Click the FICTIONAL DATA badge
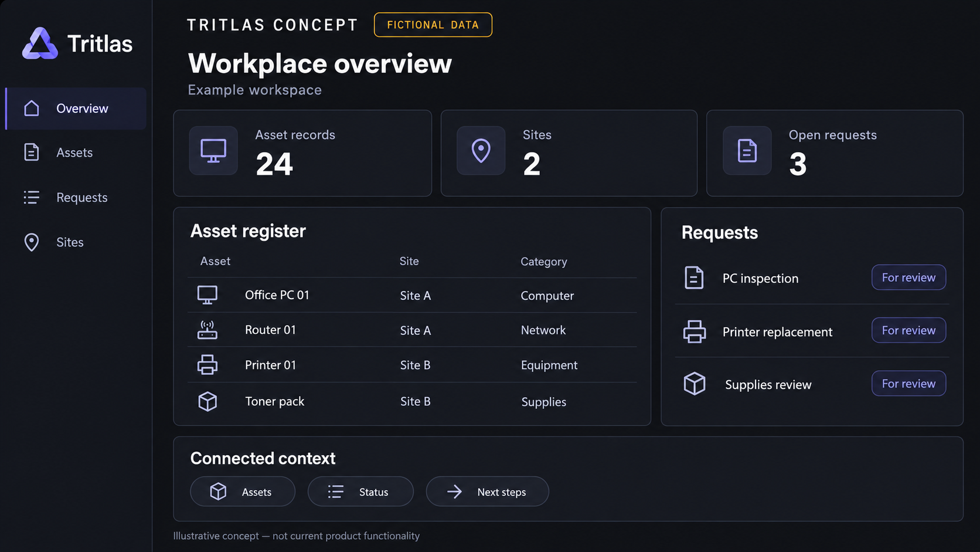The width and height of the screenshot is (980, 552). pos(433,25)
